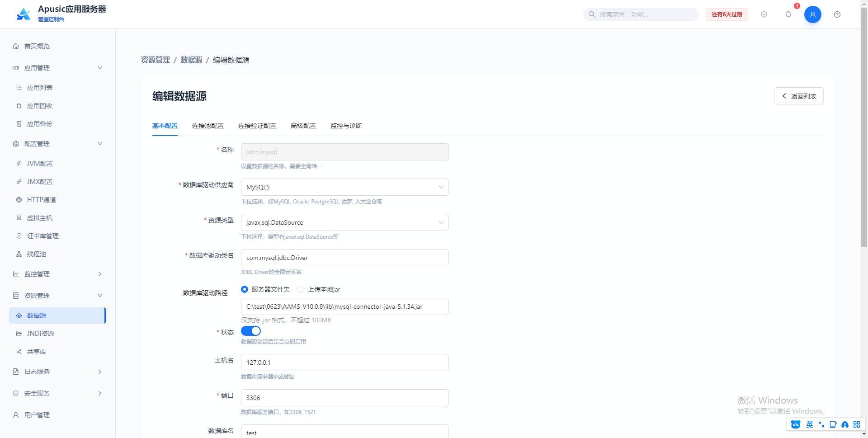Switch to 基本配置 tab
The width and height of the screenshot is (868, 438).
(165, 126)
